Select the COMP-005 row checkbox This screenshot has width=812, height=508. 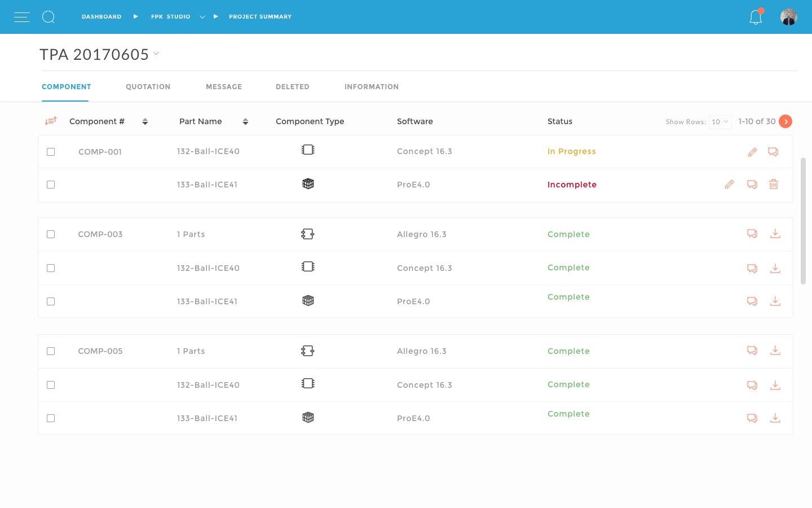pyautogui.click(x=51, y=351)
